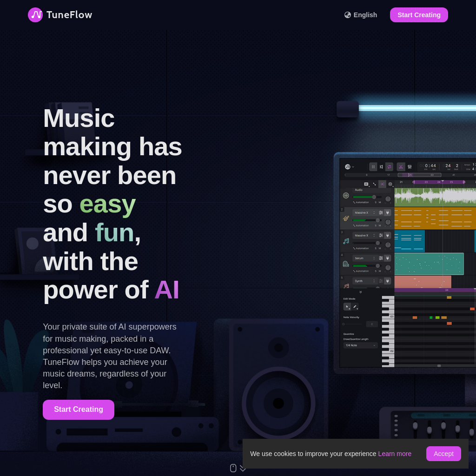The height and width of the screenshot is (476, 476).
Task: Select the scissors cut tool
Action: pyautogui.click(x=401, y=166)
